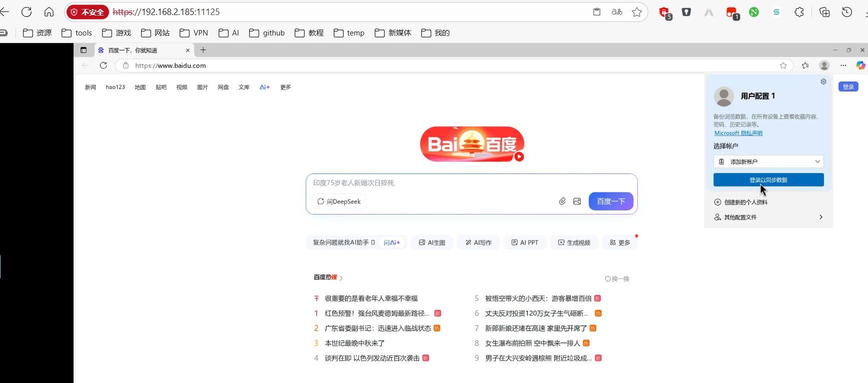The width and height of the screenshot is (868, 383).
Task: Open the AI生图 tool chip
Action: coord(432,242)
